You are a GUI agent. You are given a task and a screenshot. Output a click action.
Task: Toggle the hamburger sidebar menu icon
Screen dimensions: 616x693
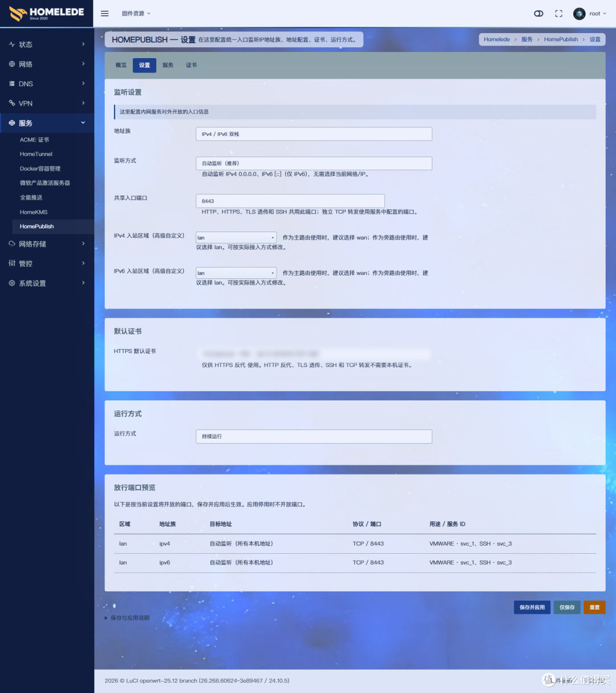tap(105, 14)
